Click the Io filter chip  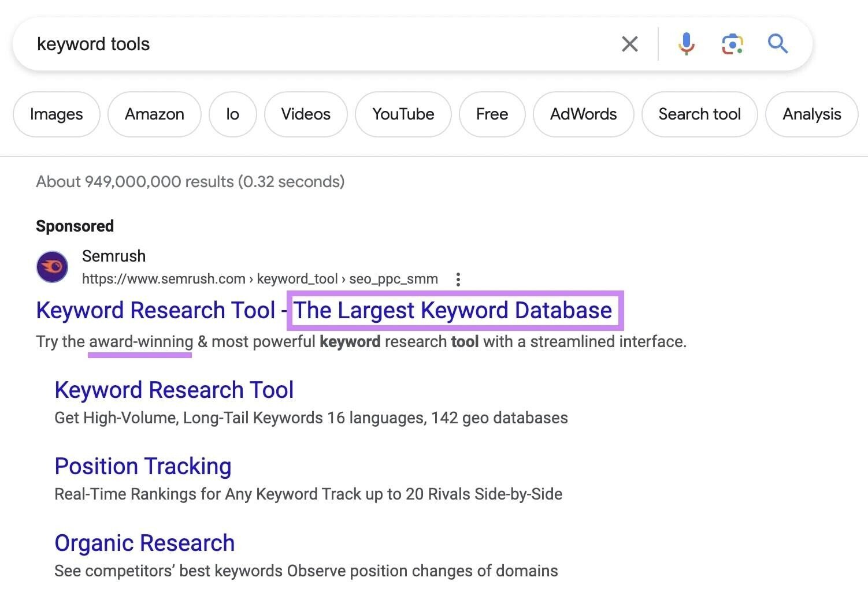[x=232, y=114]
